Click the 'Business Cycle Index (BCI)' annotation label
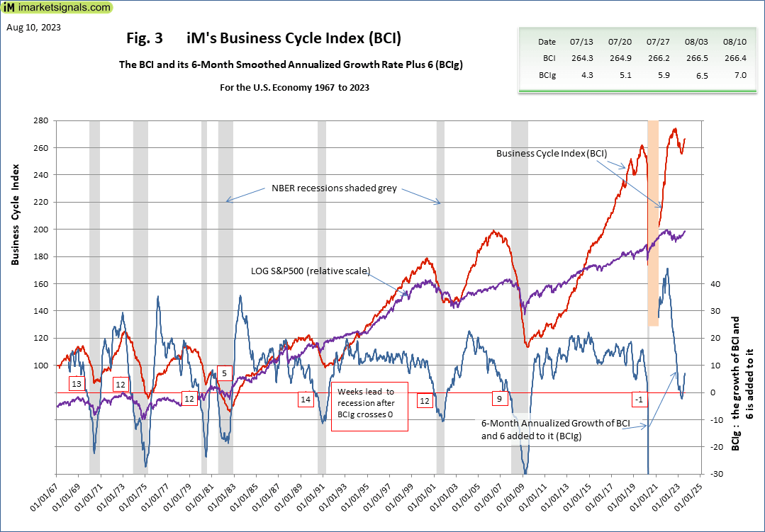This screenshot has width=765, height=532. 552,153
